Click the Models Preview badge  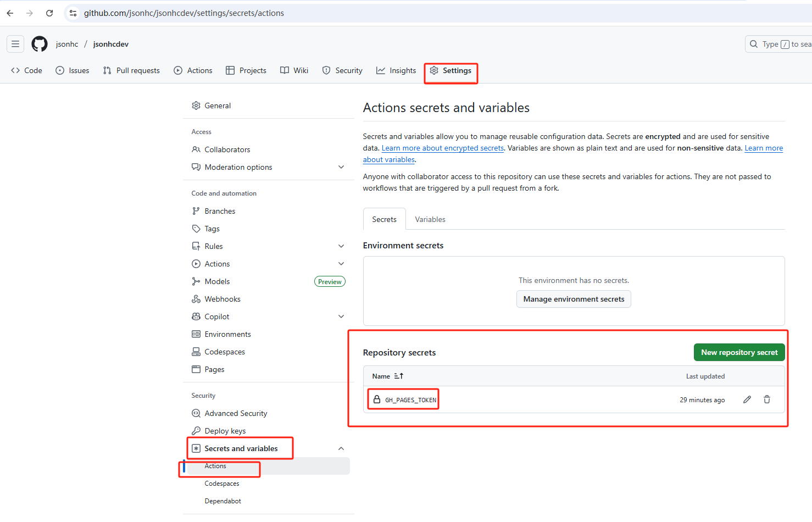pyautogui.click(x=330, y=281)
